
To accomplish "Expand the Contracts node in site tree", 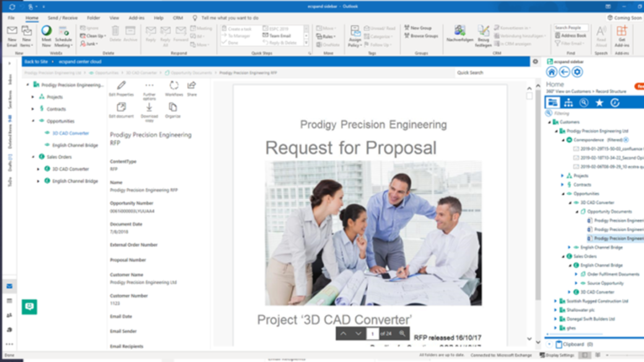I will (33, 109).
